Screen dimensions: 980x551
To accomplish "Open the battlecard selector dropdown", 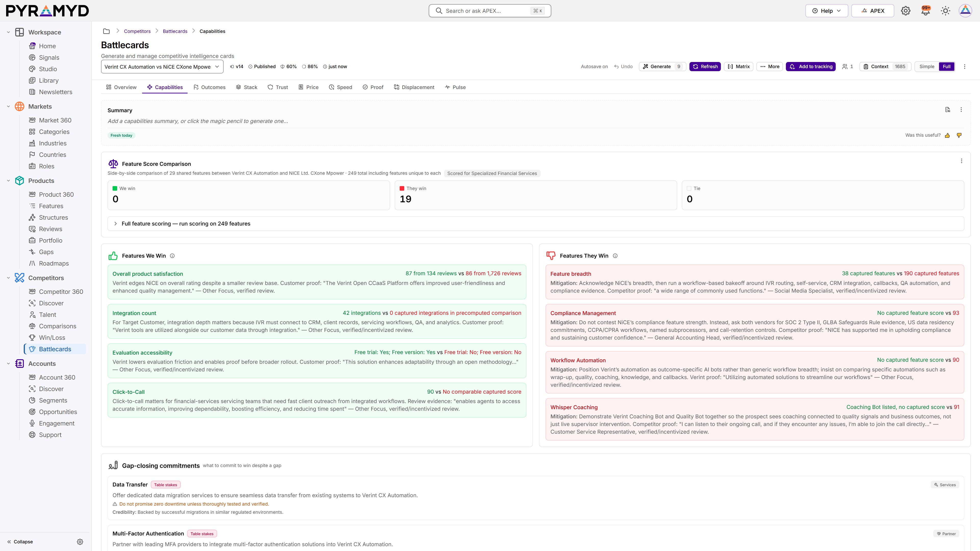I will (162, 67).
